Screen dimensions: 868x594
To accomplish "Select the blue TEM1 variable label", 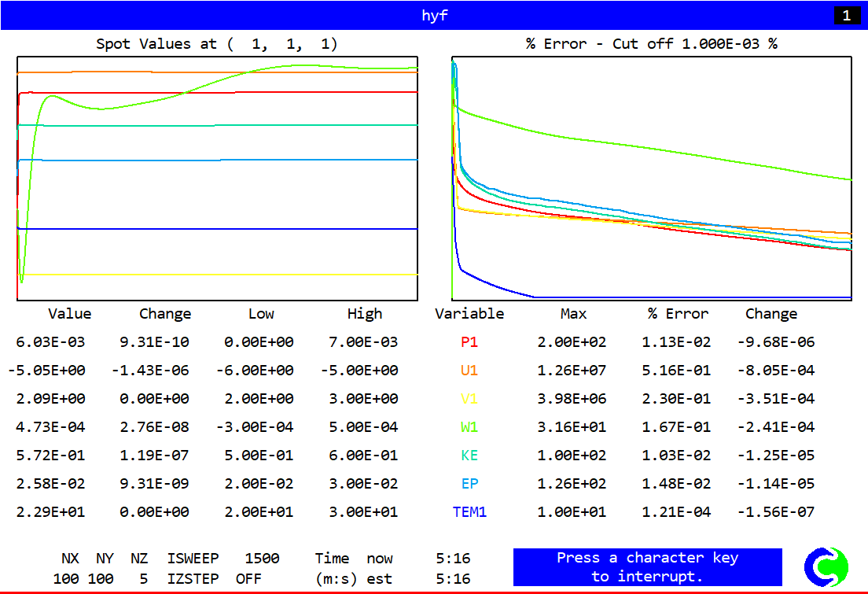I will [469, 512].
